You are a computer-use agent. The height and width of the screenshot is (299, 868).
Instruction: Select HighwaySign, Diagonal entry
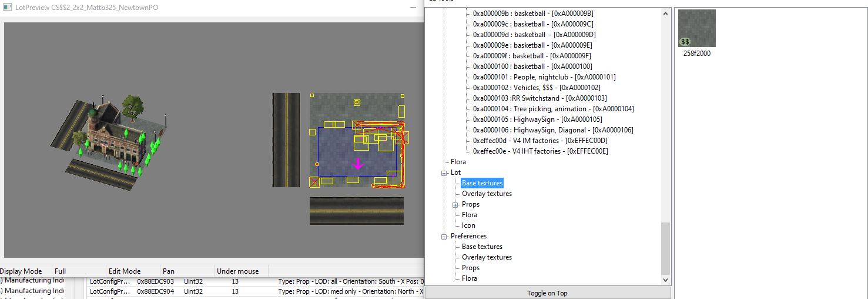tap(553, 130)
